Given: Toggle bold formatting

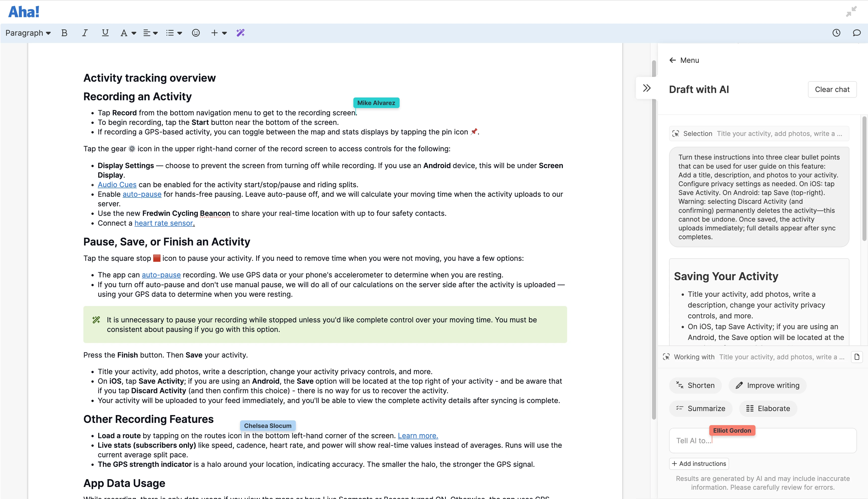Looking at the screenshot, I should coord(64,33).
